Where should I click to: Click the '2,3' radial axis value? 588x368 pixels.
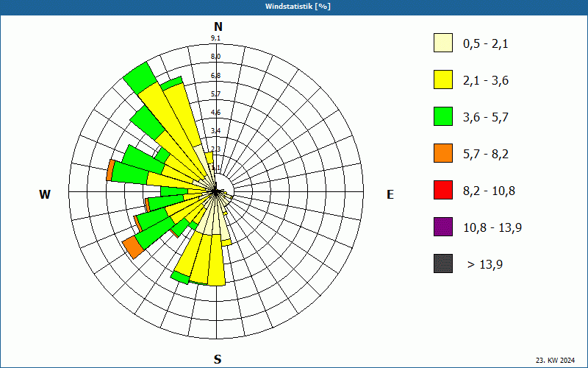(215, 149)
